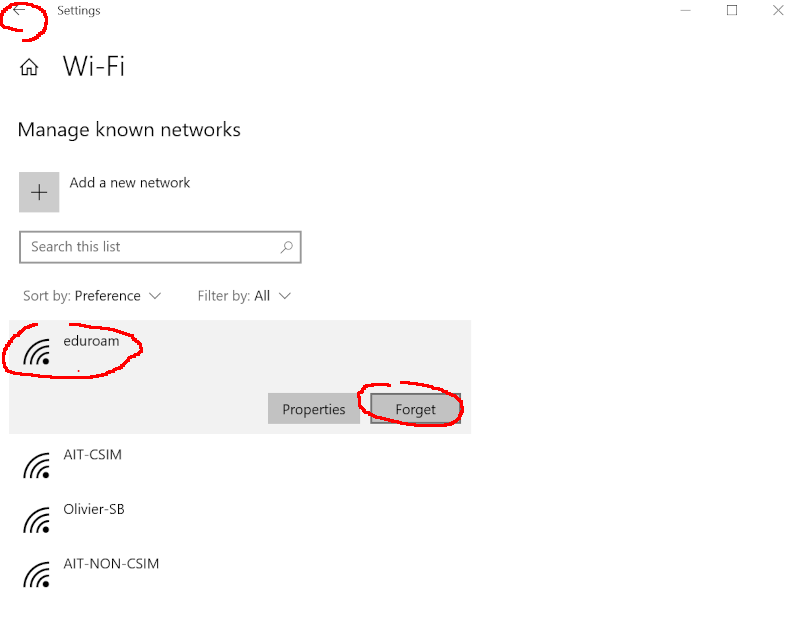Image resolution: width=800 pixels, height=626 pixels.
Task: Select the AIT-NON-CSIM Wi-Fi signal icon
Action: [x=37, y=574]
